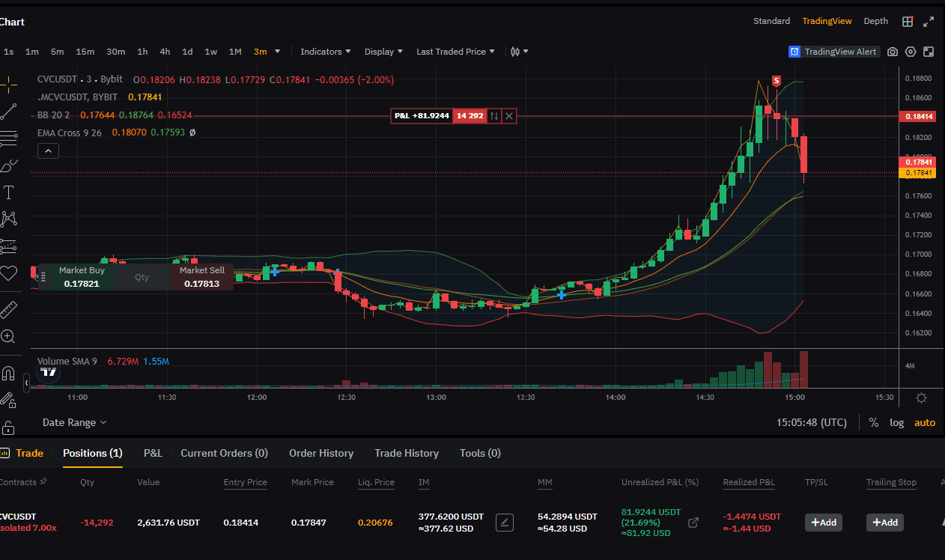Select the trend line drawing tool
Image resolution: width=945 pixels, height=560 pixels.
tap(8, 112)
